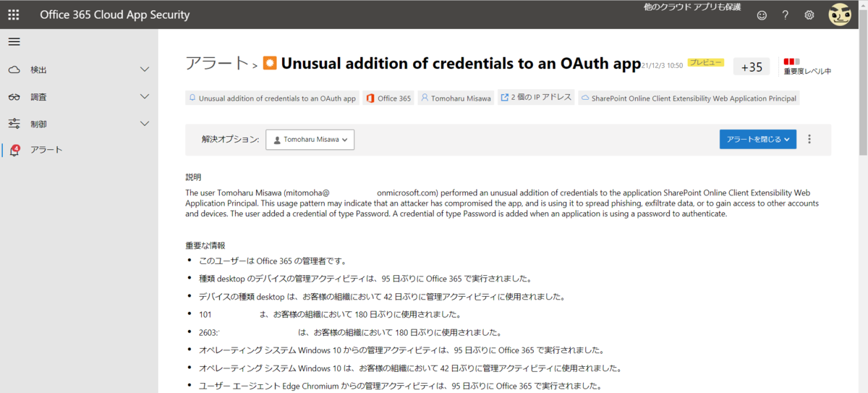Open the user profile avatar
Viewport: 868px width, 393px height.
840,14
